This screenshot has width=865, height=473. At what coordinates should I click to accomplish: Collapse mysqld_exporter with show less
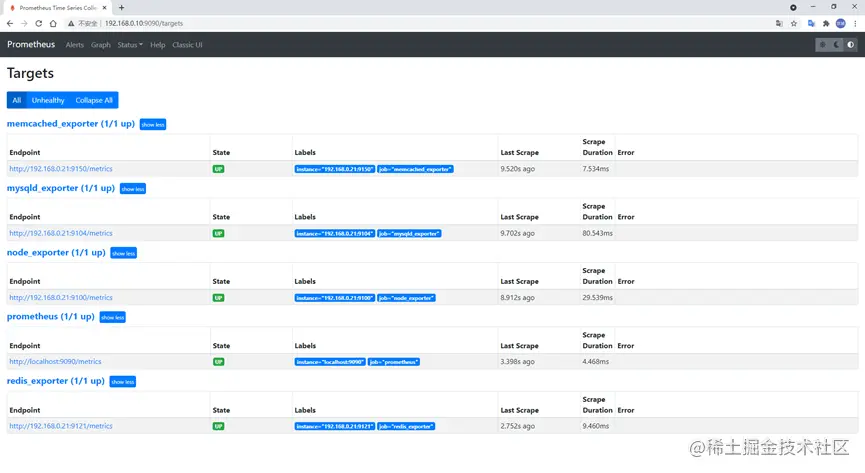point(133,189)
